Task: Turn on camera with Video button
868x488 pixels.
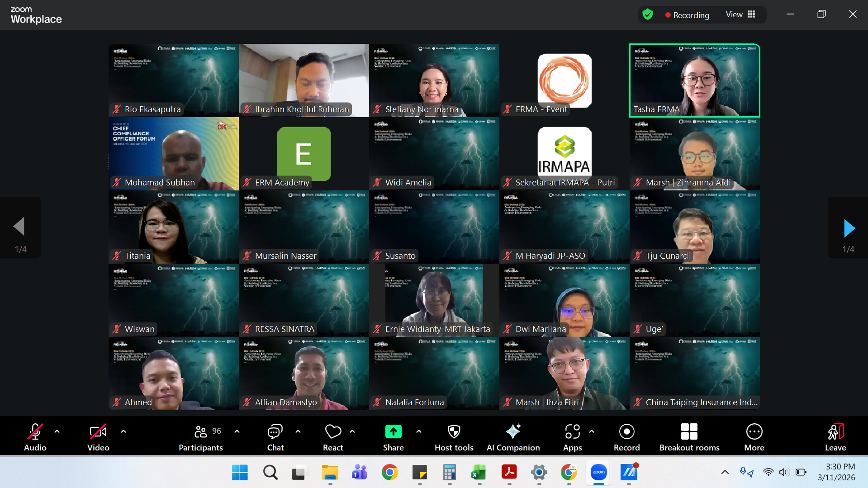Action: pyautogui.click(x=98, y=436)
